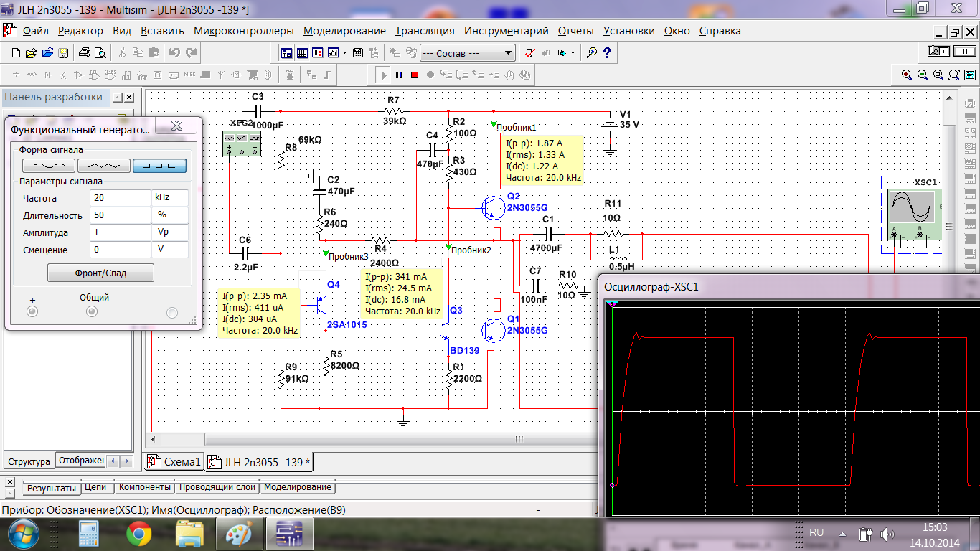Click the plus output terminal of generator
Viewport: 980px width, 551px height.
(32, 311)
